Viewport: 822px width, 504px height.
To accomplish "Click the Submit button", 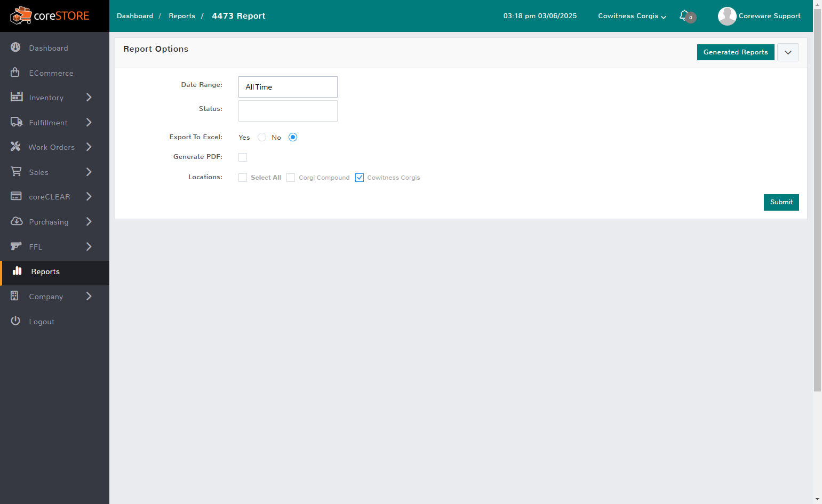I will (781, 202).
